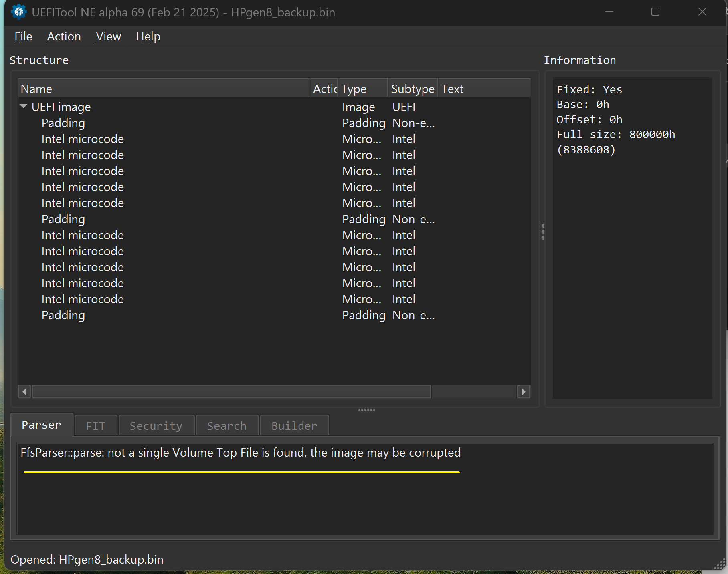Viewport: 728px width, 574px height.
Task: Click the Subtype column header
Action: [x=412, y=89]
